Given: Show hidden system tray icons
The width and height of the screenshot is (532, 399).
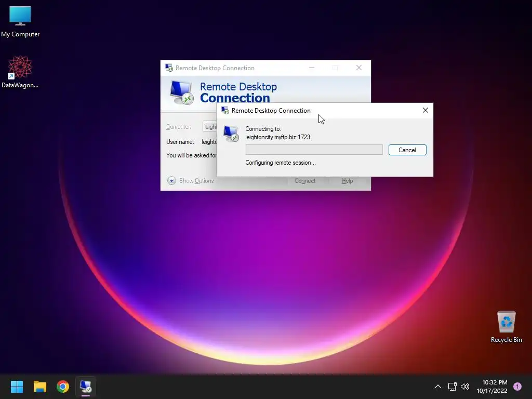Looking at the screenshot, I should point(437,387).
